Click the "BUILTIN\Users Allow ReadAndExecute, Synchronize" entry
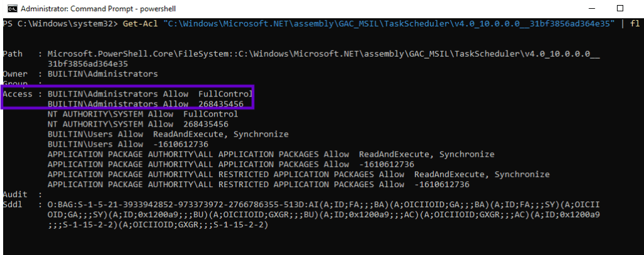The image size is (644, 255). pyautogui.click(x=167, y=134)
